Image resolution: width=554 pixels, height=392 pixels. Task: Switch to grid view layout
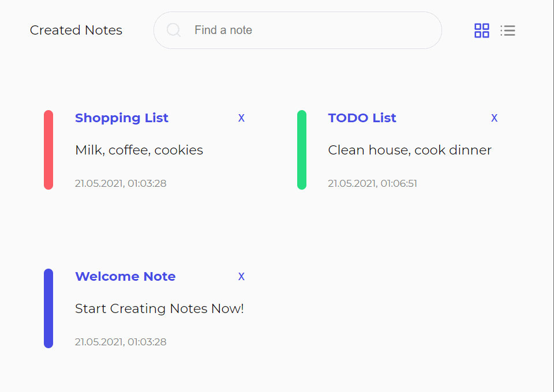tap(481, 31)
